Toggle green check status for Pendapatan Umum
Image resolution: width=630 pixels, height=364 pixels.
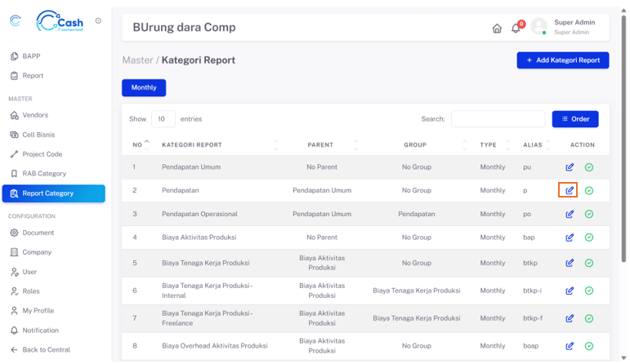click(589, 167)
